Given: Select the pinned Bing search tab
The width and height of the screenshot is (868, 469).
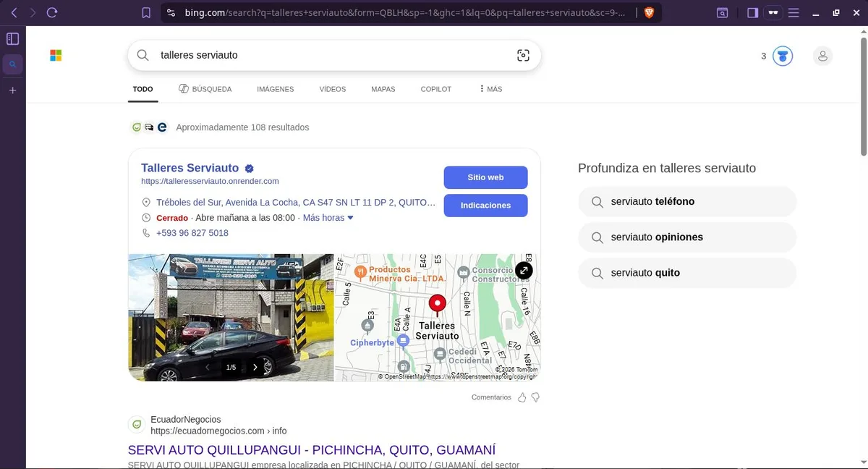Looking at the screenshot, I should point(12,65).
